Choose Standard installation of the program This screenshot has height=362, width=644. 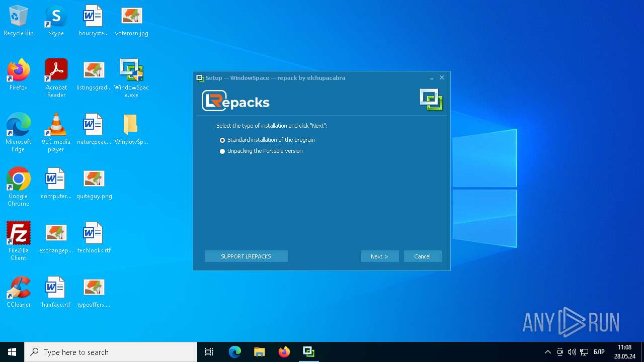267,140
